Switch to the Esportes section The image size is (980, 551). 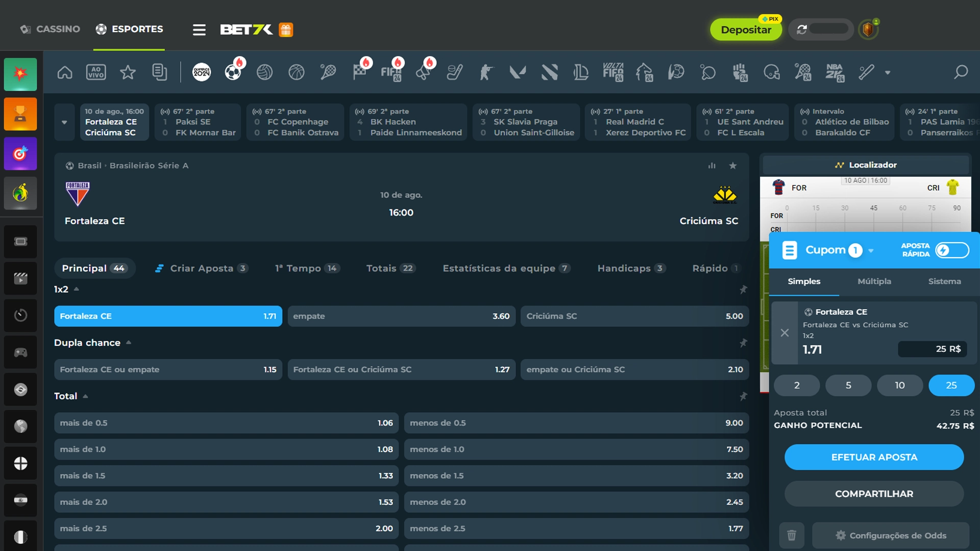[129, 29]
